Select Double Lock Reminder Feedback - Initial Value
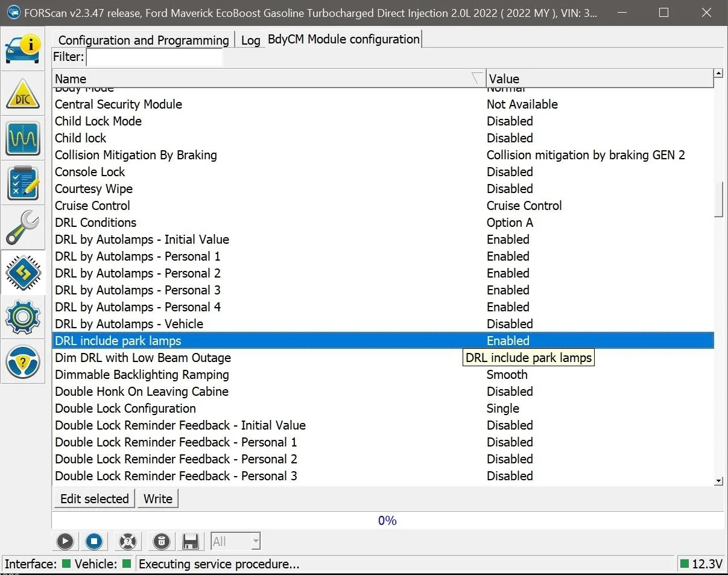The width and height of the screenshot is (728, 575). click(x=383, y=425)
